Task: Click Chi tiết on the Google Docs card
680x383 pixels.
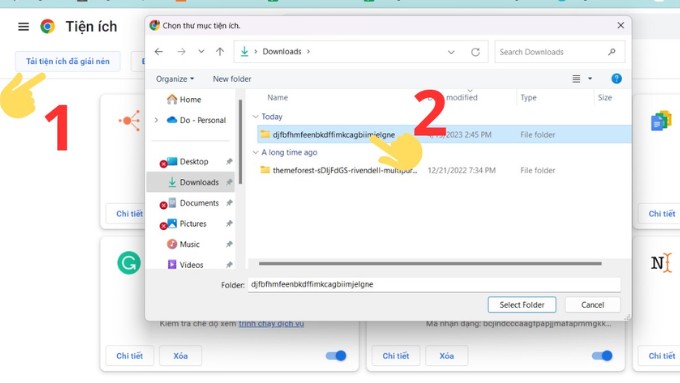Action: pos(662,213)
